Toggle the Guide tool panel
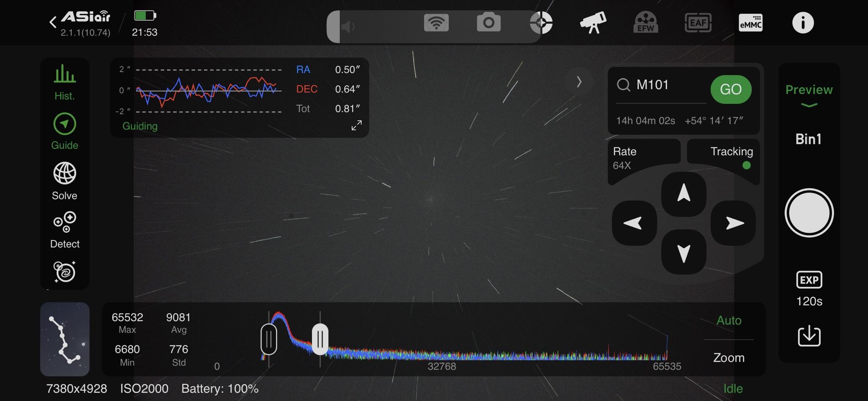Screen dimensions: 868x401 pos(64,131)
